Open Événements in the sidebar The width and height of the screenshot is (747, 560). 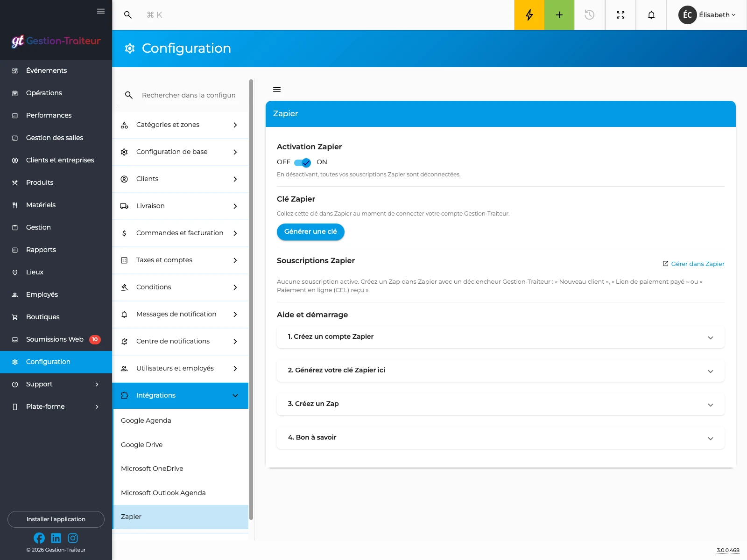pos(56,70)
